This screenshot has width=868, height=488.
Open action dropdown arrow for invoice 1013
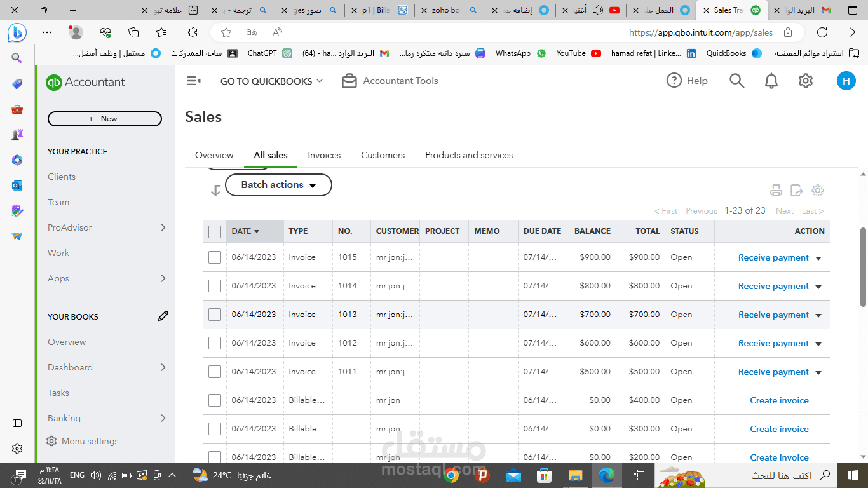click(x=818, y=315)
